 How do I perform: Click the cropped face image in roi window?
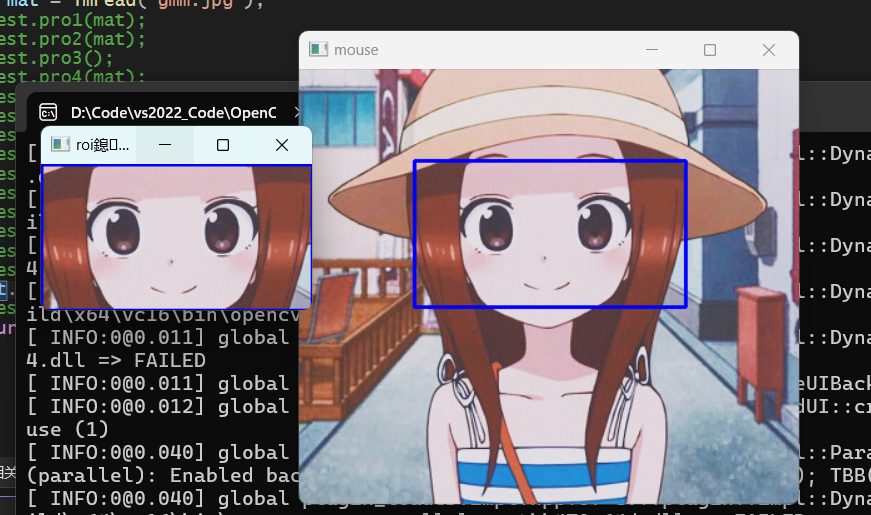(176, 237)
